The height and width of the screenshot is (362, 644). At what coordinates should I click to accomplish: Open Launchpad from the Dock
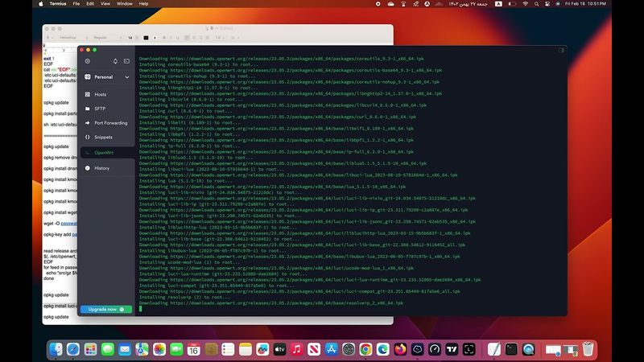(x=90, y=349)
